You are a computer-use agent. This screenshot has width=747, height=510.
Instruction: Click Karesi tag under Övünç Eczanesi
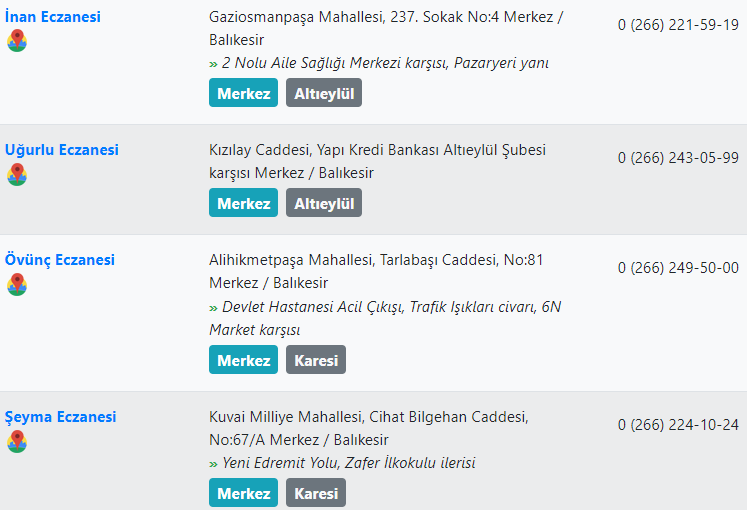[x=316, y=360]
